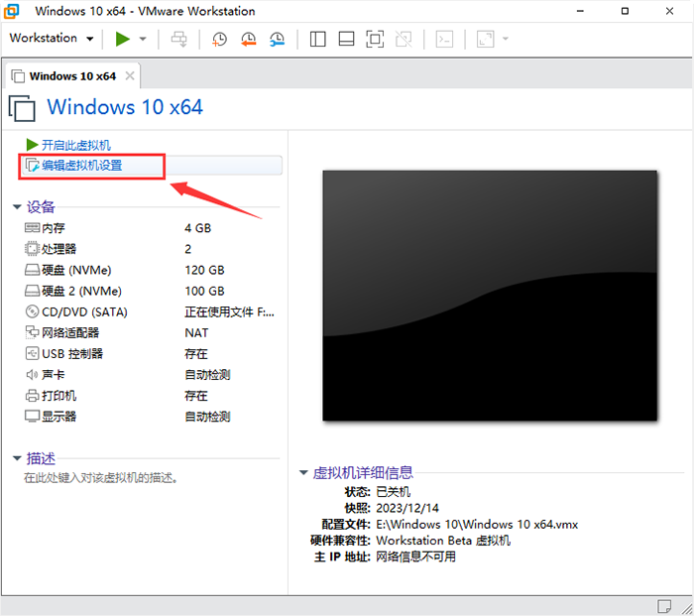This screenshot has height=616, width=694.
Task: Click the 已关机 status text
Action: click(x=393, y=492)
